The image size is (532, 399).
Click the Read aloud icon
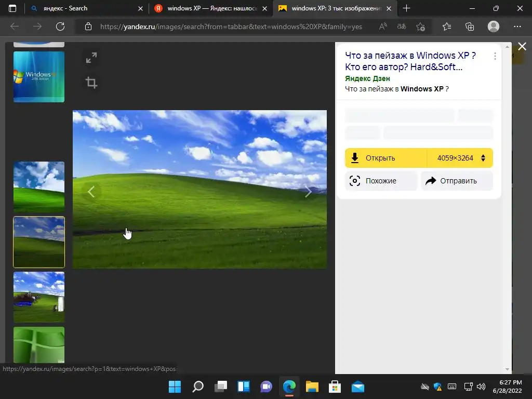tap(383, 26)
